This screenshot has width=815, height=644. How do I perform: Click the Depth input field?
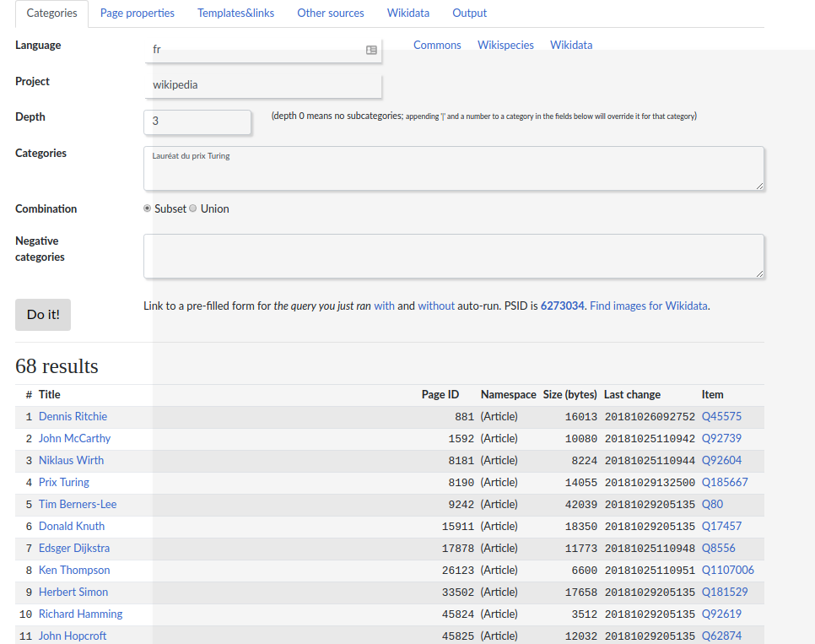197,122
